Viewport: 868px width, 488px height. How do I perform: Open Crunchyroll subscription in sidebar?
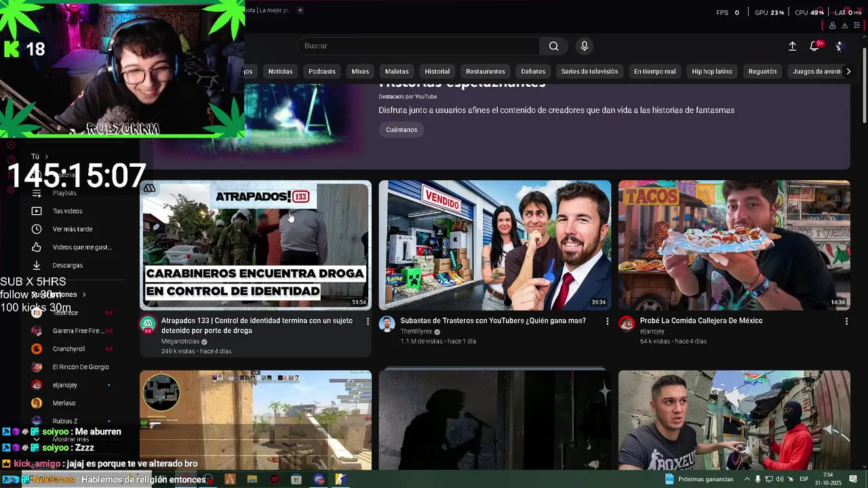click(68, 349)
